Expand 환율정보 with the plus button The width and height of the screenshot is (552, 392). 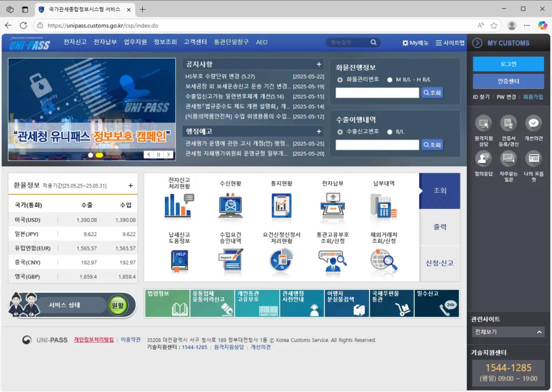coord(130,186)
